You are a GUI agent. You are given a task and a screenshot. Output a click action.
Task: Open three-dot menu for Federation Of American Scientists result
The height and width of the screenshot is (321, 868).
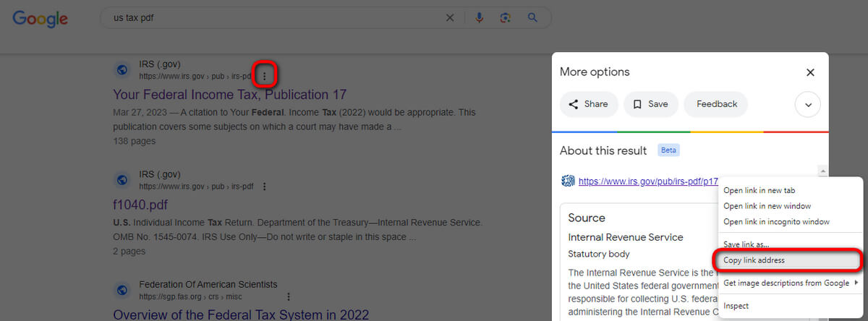(x=289, y=296)
